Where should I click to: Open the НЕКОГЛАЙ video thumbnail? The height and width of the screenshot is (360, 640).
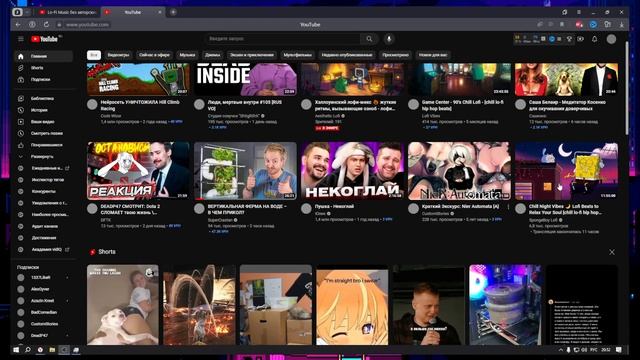pos(352,171)
